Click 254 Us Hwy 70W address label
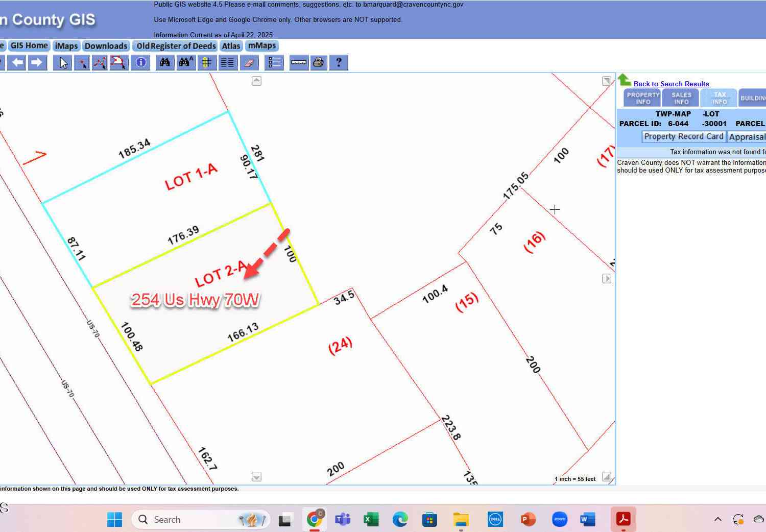 (195, 300)
